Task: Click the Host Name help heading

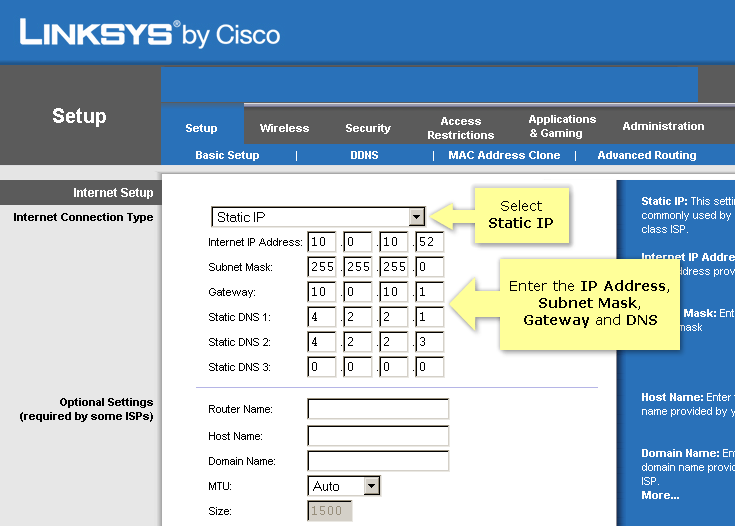Action: tap(672, 397)
